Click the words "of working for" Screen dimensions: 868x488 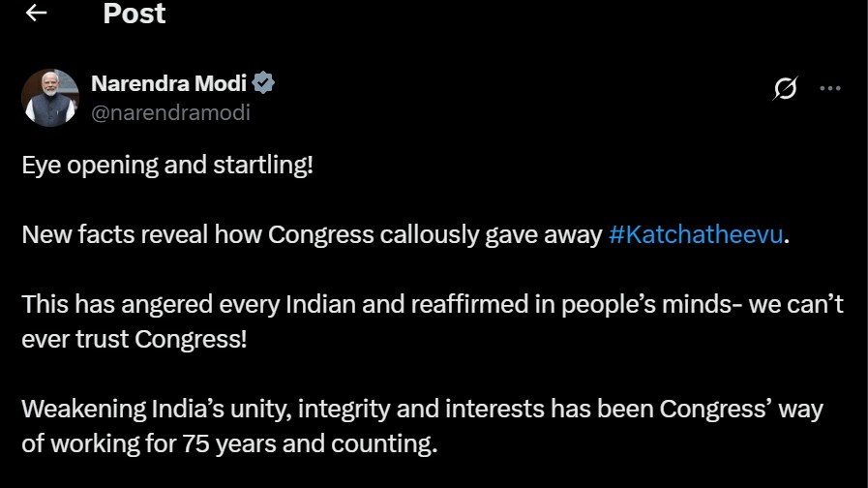[98, 444]
